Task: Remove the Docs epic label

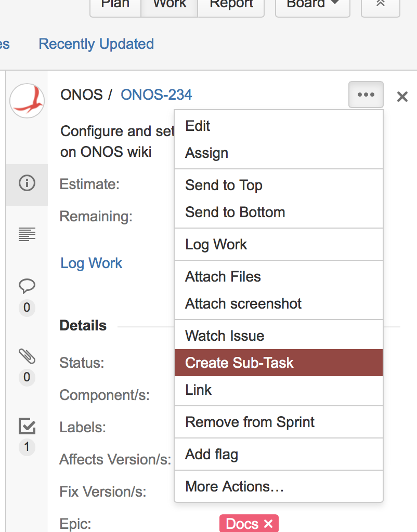Action: [268, 524]
